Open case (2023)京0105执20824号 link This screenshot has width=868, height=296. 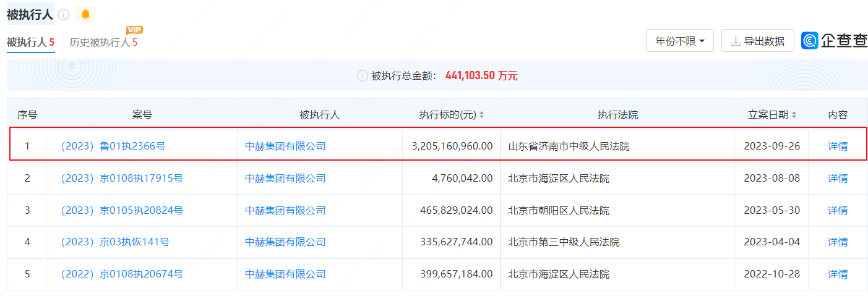[121, 211]
